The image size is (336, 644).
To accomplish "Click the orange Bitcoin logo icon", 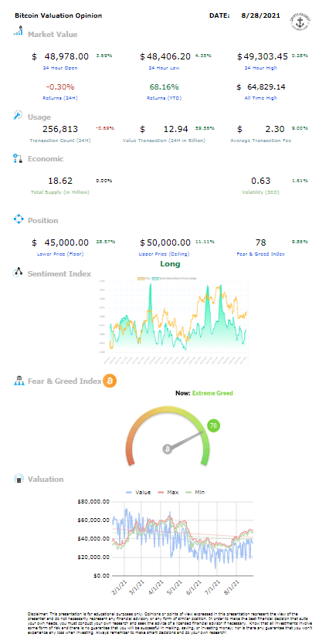I will [110, 381].
